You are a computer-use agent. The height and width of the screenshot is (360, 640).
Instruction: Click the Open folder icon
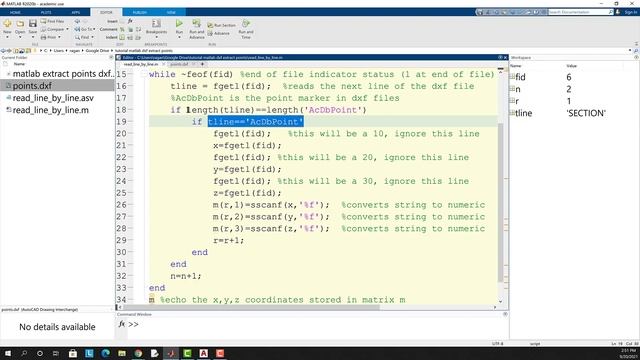(20, 24)
